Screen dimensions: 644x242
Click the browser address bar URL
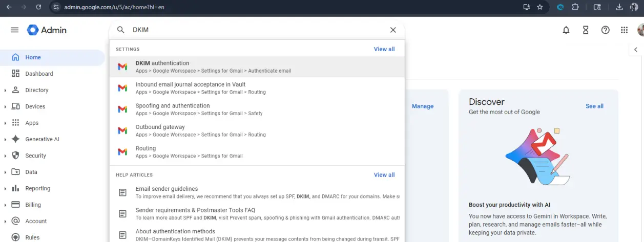(115, 7)
